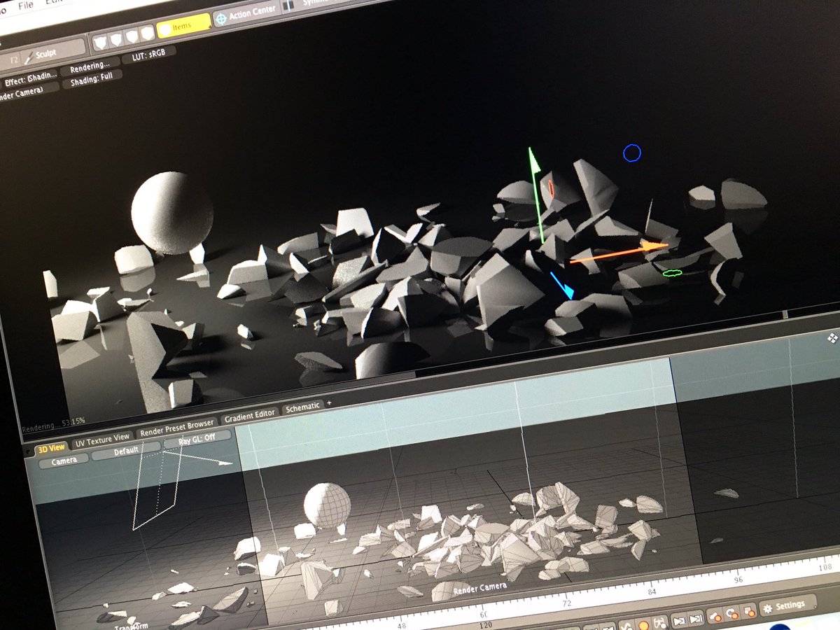Switch to the 3D View tab
This screenshot has height=630, width=840.
click(x=51, y=447)
